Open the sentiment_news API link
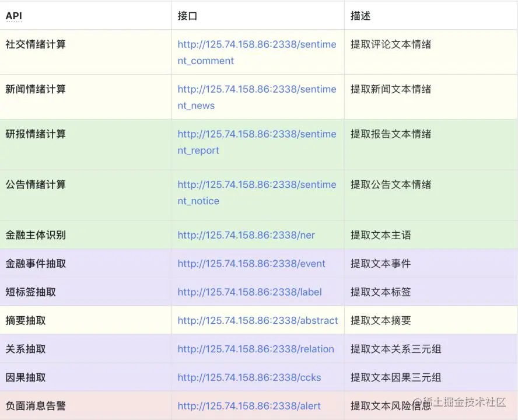This screenshot has width=518, height=420. pyautogui.click(x=257, y=97)
